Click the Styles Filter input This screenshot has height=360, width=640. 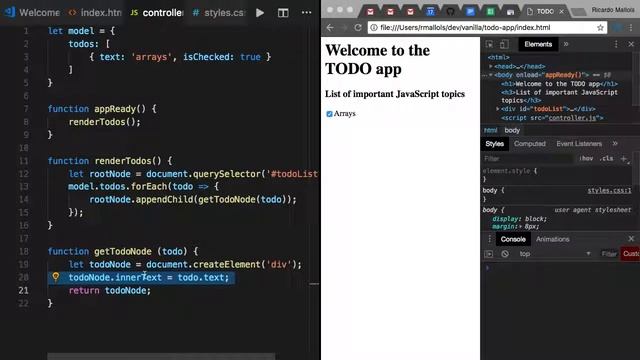click(x=528, y=158)
